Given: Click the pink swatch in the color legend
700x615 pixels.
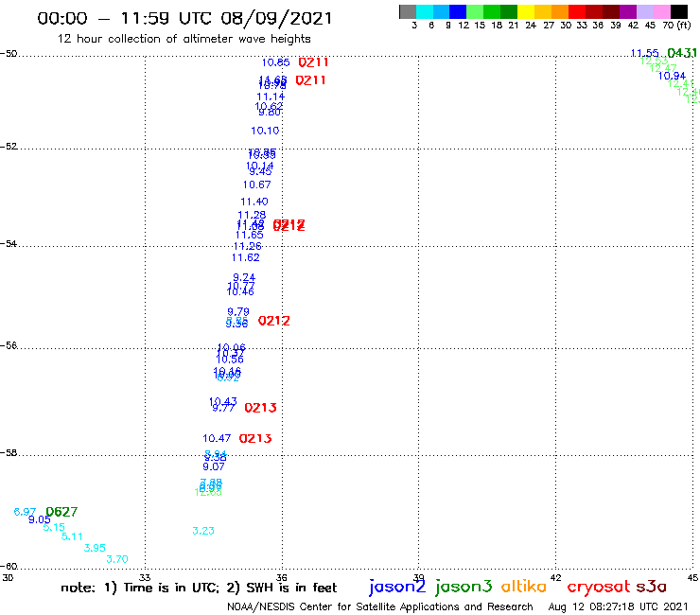Looking at the screenshot, I should 662,11.
